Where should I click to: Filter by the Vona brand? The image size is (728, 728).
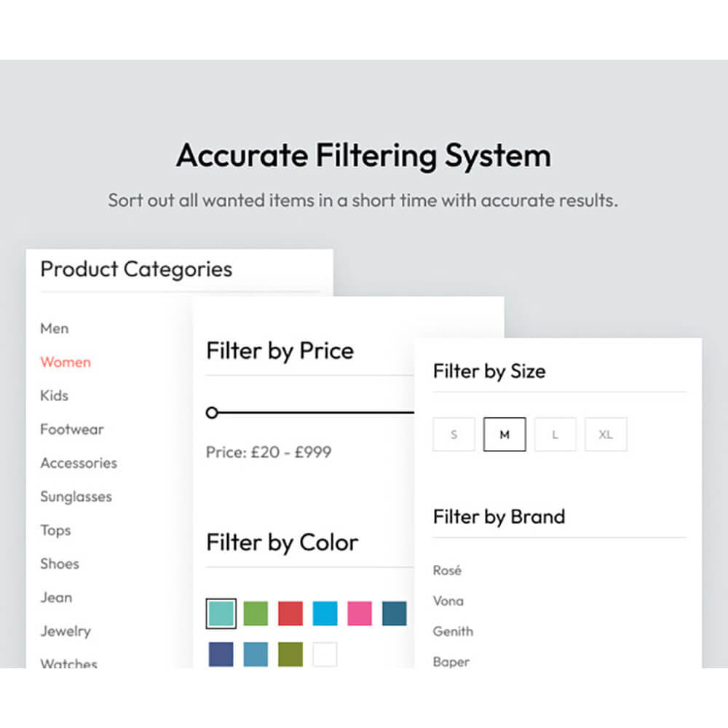pyautogui.click(x=448, y=601)
